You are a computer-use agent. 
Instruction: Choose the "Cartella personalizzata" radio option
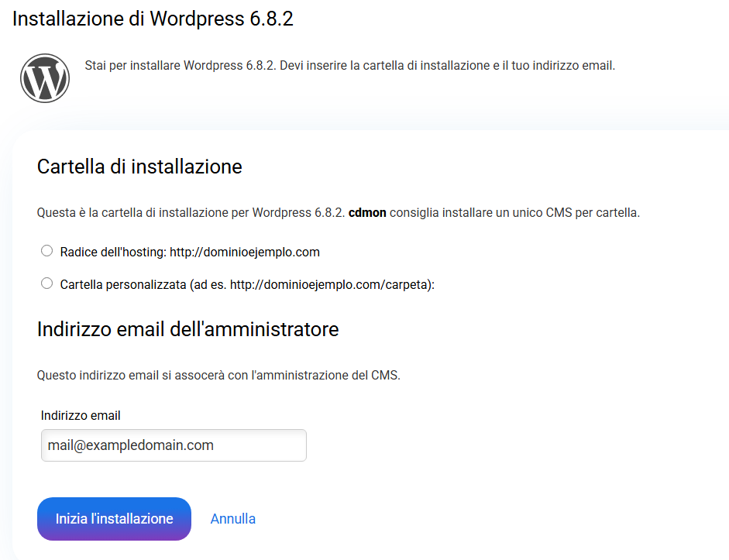[x=46, y=283]
